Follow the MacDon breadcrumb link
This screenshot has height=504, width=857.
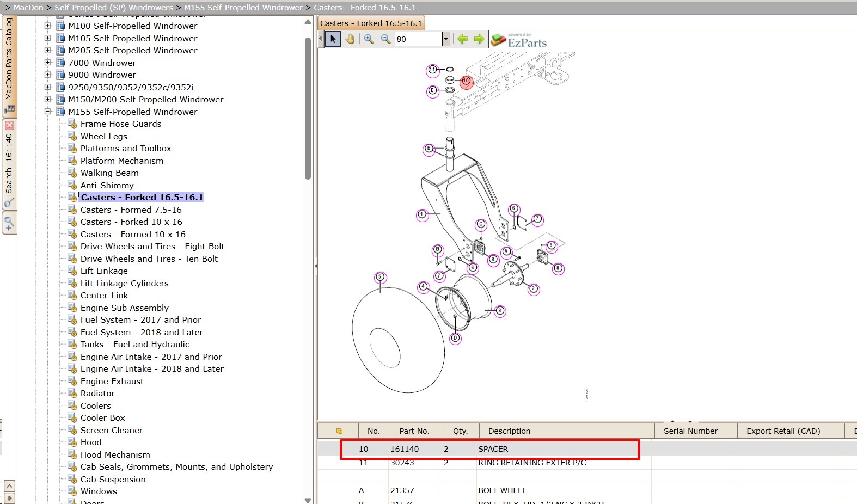(28, 8)
